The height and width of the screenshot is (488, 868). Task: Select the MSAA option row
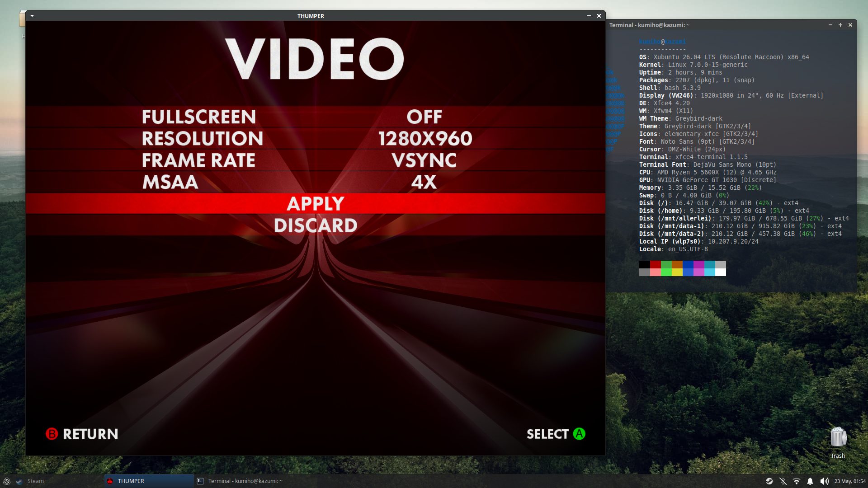click(x=316, y=182)
